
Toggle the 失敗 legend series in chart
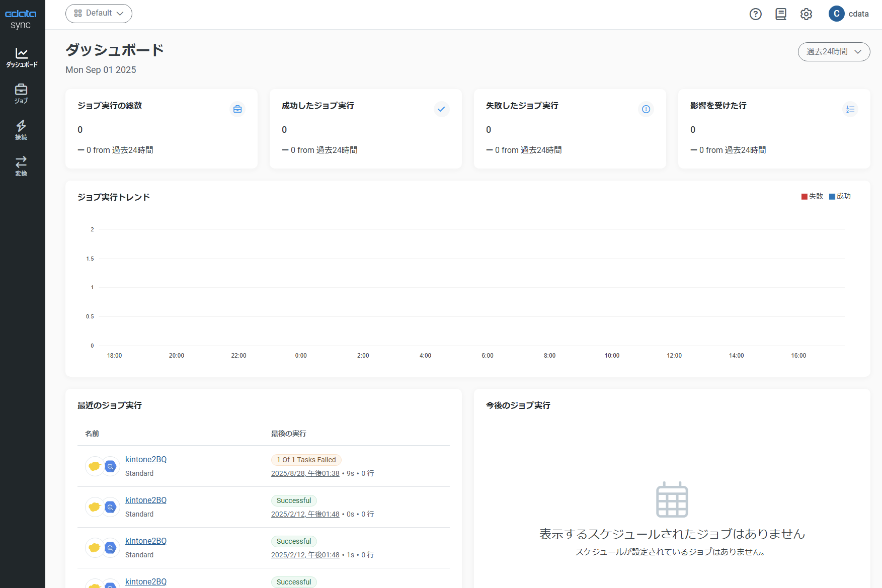pos(812,196)
